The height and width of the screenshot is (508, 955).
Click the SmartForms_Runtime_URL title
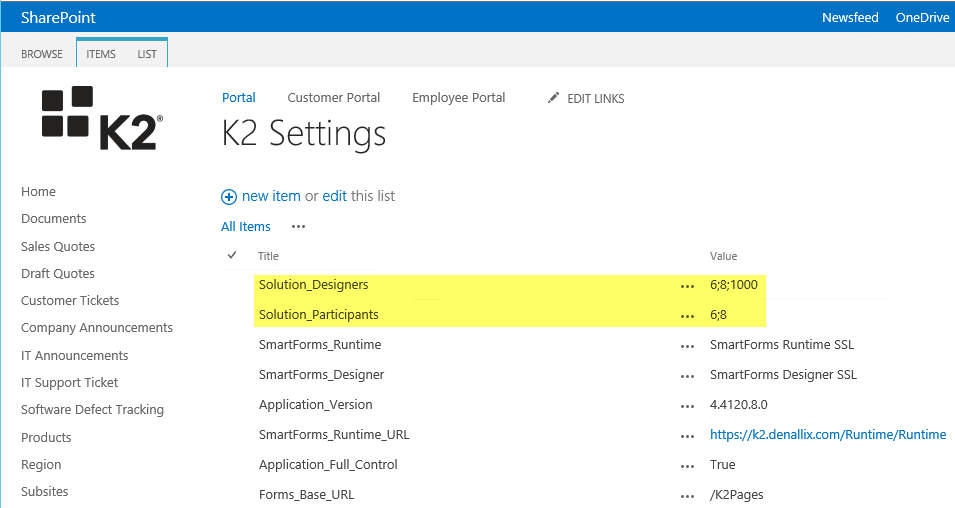pos(334,434)
